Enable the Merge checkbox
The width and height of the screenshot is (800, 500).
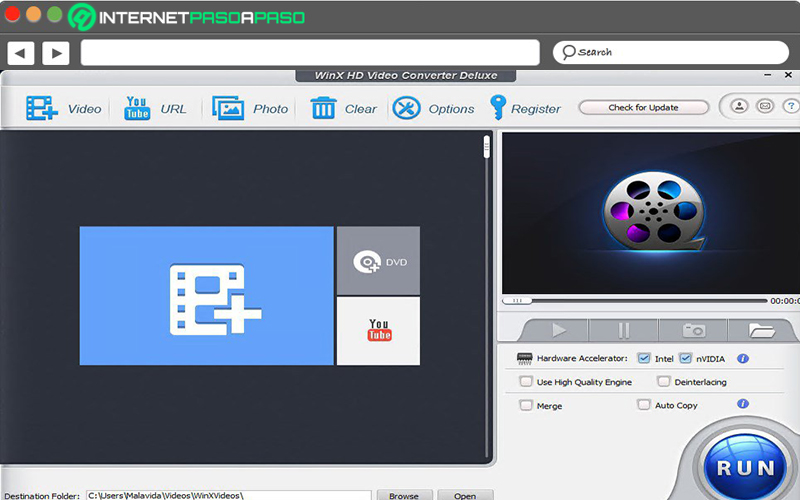(526, 405)
